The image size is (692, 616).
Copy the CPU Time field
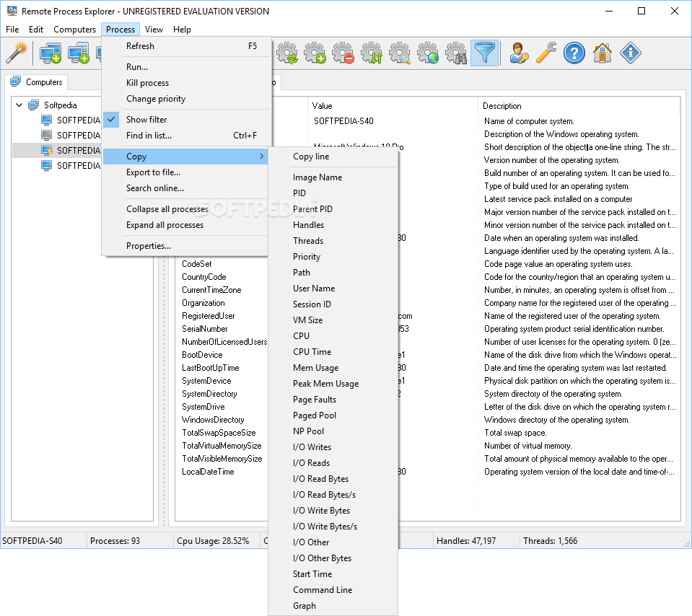point(333,352)
